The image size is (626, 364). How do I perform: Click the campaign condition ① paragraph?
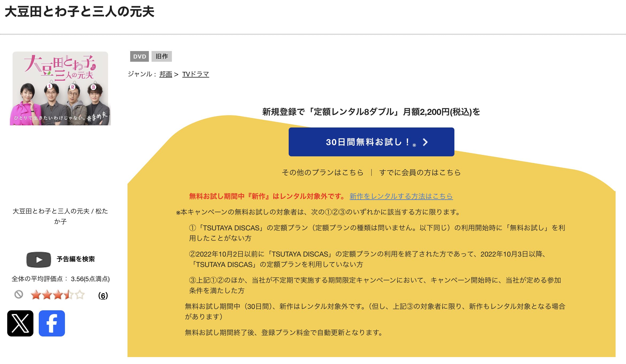click(x=377, y=233)
